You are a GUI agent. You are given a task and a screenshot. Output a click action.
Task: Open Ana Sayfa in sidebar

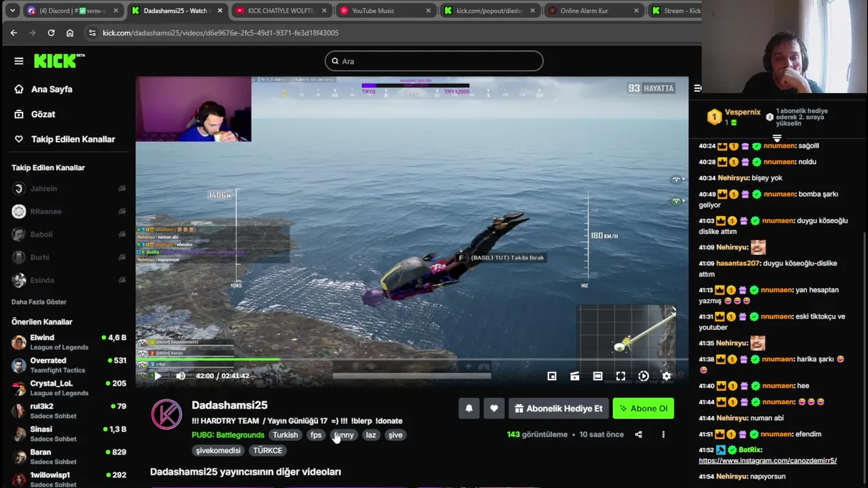(52, 89)
